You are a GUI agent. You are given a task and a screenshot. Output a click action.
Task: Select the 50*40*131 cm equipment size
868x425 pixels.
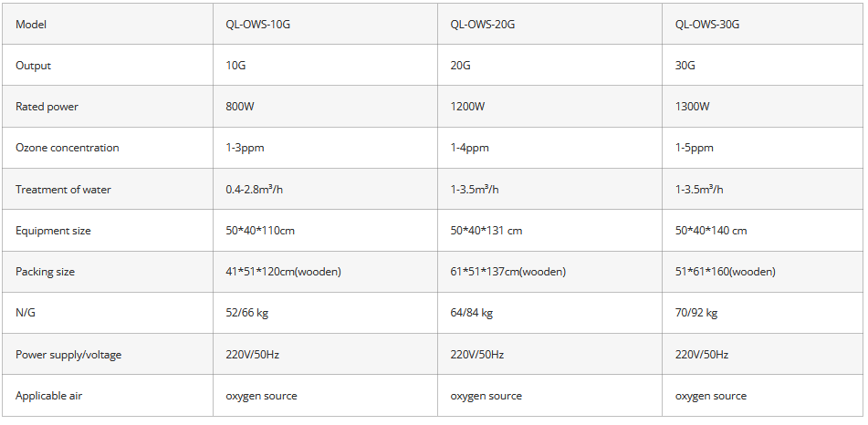[x=486, y=231]
